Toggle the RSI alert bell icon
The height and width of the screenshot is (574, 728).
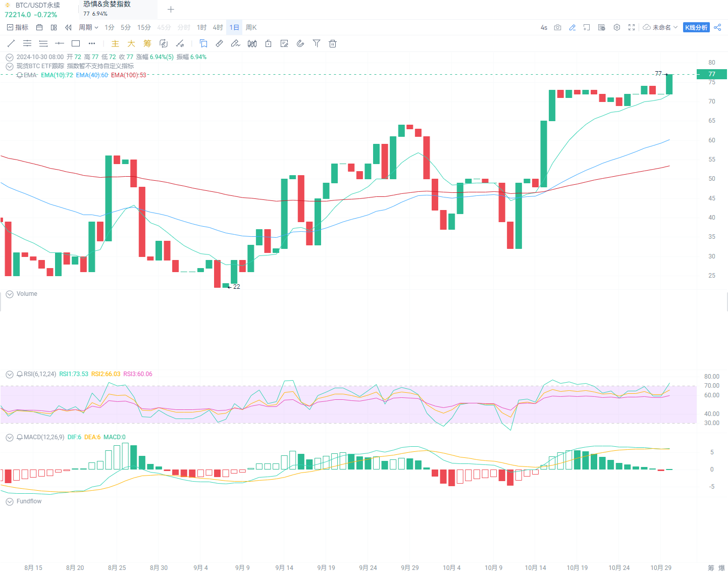[x=19, y=374]
